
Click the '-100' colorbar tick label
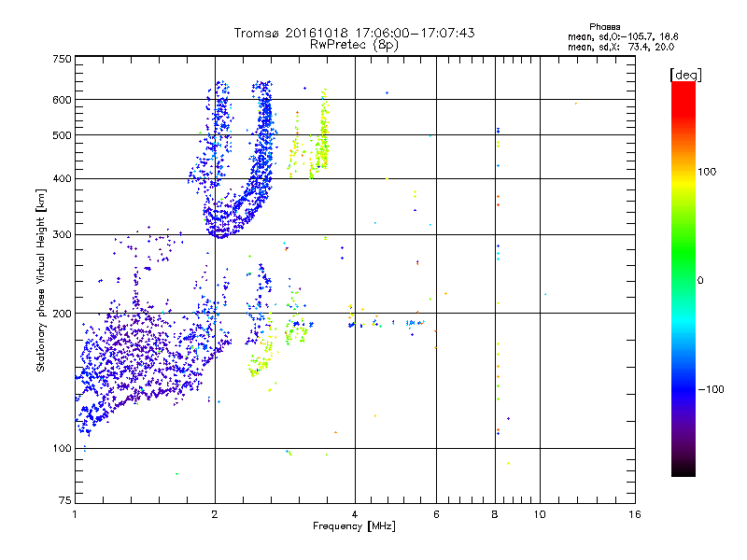(712, 389)
